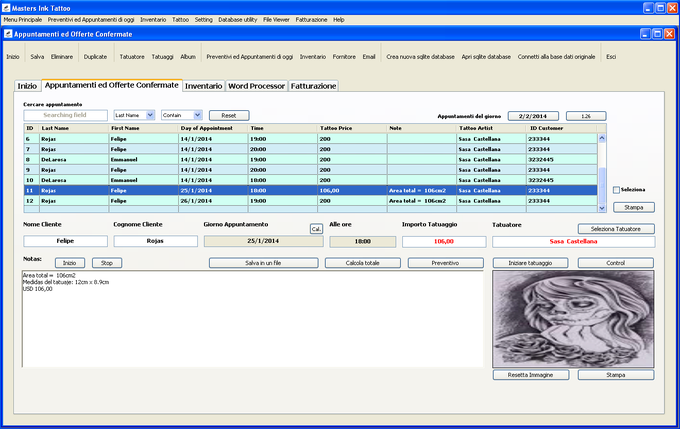Click the Seleziona Tatuatore button
The width and height of the screenshot is (680, 429).
(x=616, y=229)
